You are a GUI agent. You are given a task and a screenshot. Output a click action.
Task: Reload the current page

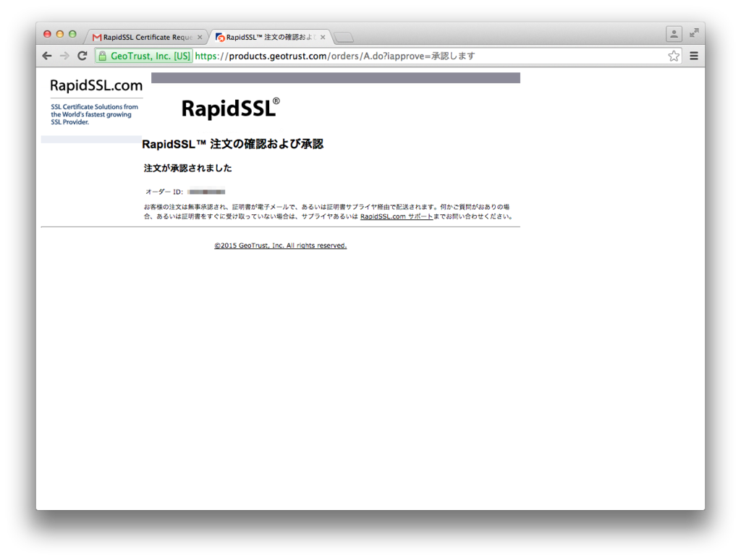click(82, 56)
